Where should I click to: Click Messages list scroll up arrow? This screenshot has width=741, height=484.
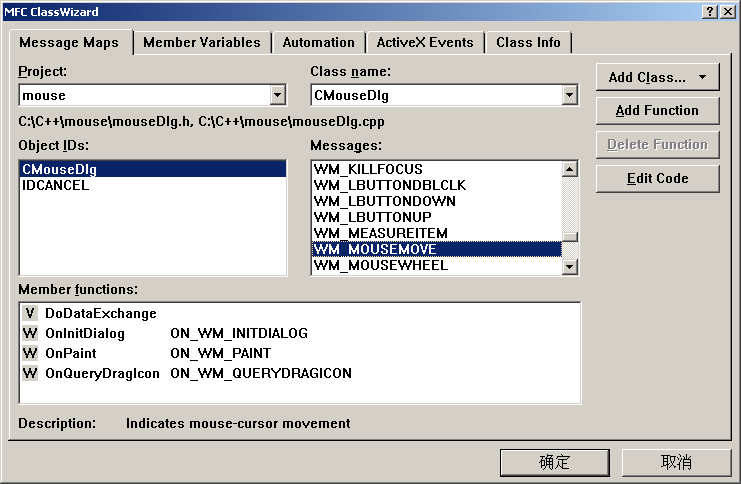point(570,169)
